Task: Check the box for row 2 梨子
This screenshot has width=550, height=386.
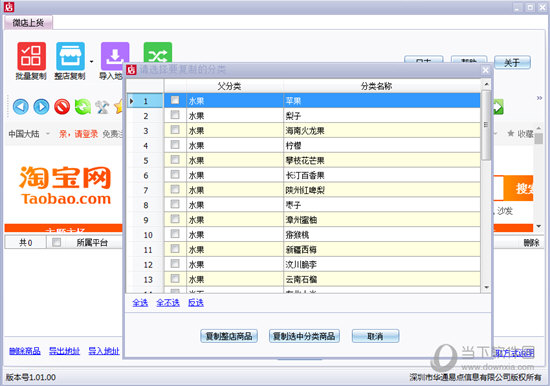Action: tap(175, 115)
